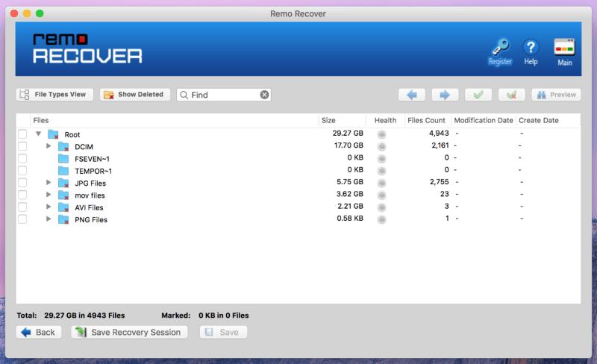The width and height of the screenshot is (597, 364).
Task: Sort by the Size column header
Action: click(x=342, y=120)
